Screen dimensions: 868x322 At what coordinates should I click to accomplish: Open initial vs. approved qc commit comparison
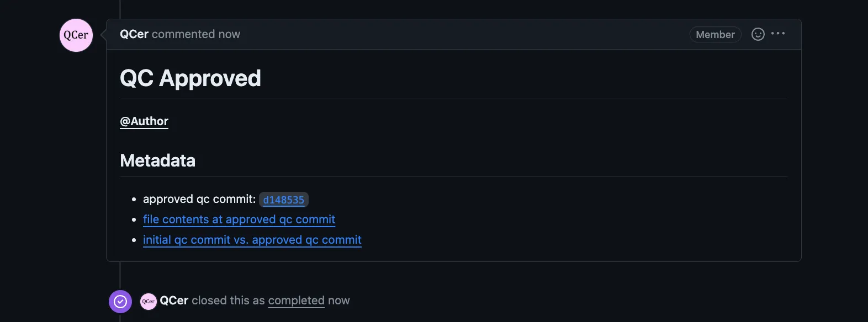point(252,240)
